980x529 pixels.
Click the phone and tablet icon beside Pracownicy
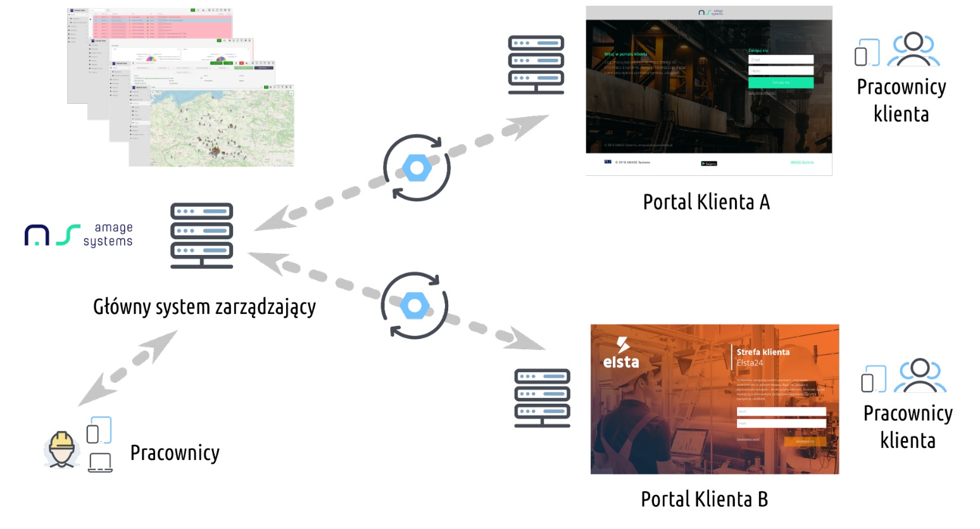[99, 431]
